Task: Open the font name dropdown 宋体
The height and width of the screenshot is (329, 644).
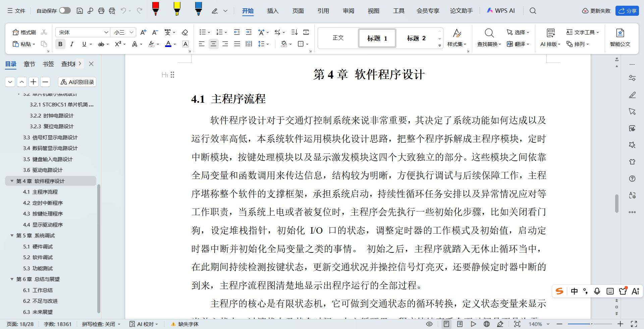Action: [x=106, y=32]
